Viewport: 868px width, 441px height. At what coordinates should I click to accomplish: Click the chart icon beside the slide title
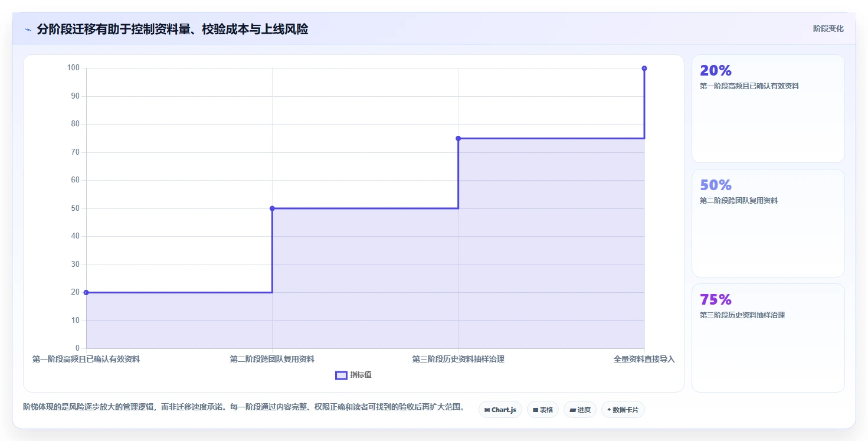click(28, 30)
